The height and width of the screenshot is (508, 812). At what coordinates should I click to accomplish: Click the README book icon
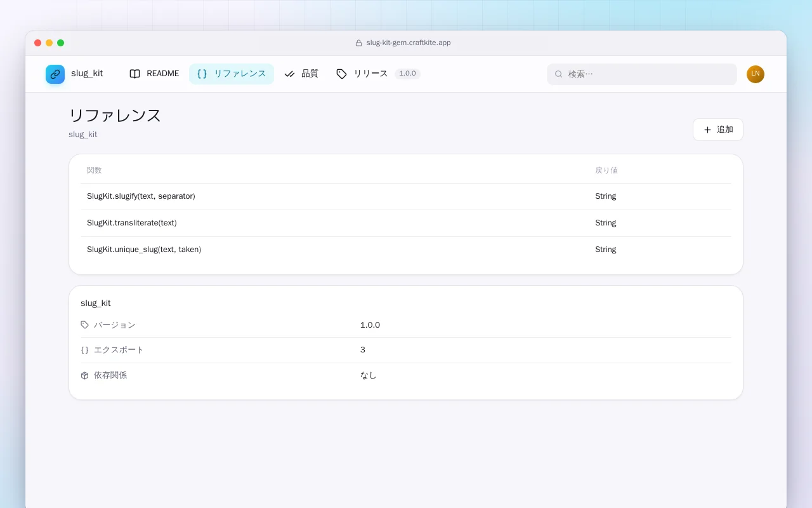coord(134,74)
